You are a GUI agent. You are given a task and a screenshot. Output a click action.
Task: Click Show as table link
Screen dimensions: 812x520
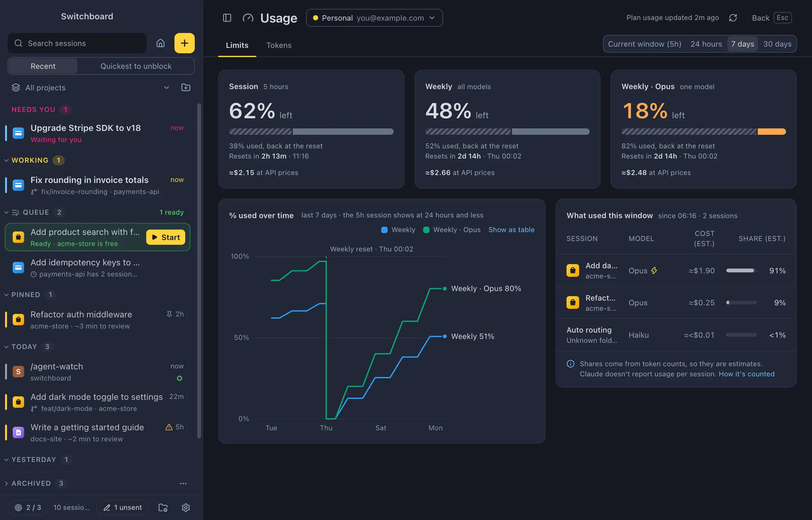pos(511,230)
